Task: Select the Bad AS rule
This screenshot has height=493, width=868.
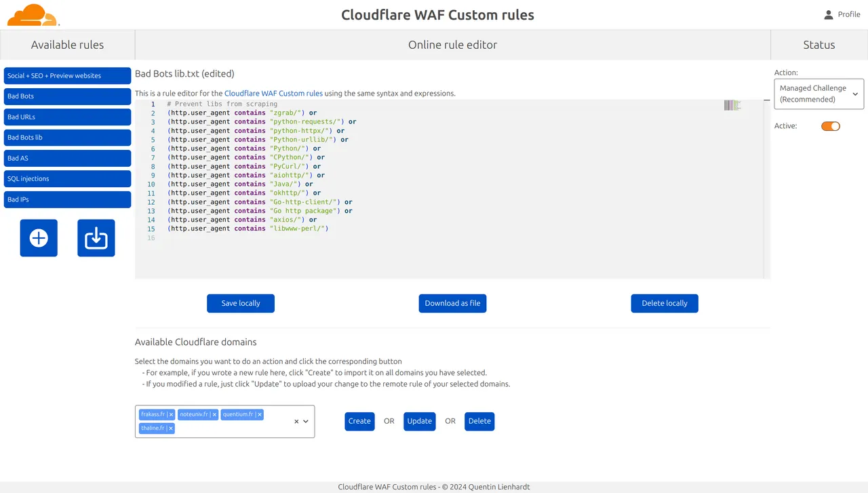Action: click(67, 158)
